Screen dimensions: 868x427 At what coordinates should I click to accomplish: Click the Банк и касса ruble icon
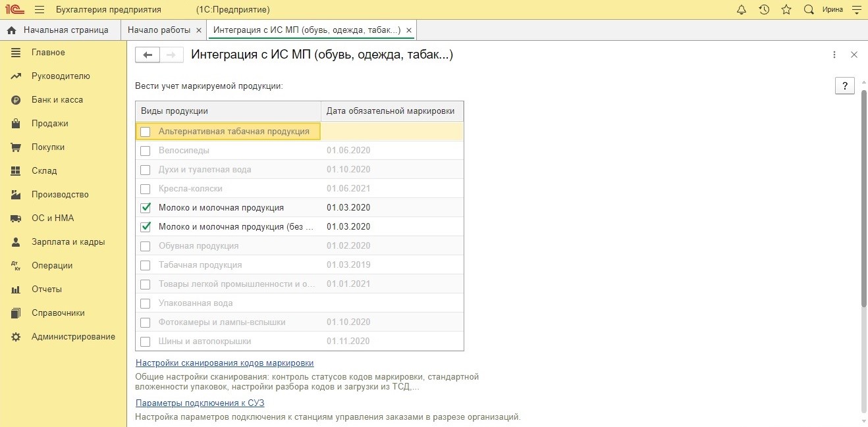pos(16,100)
